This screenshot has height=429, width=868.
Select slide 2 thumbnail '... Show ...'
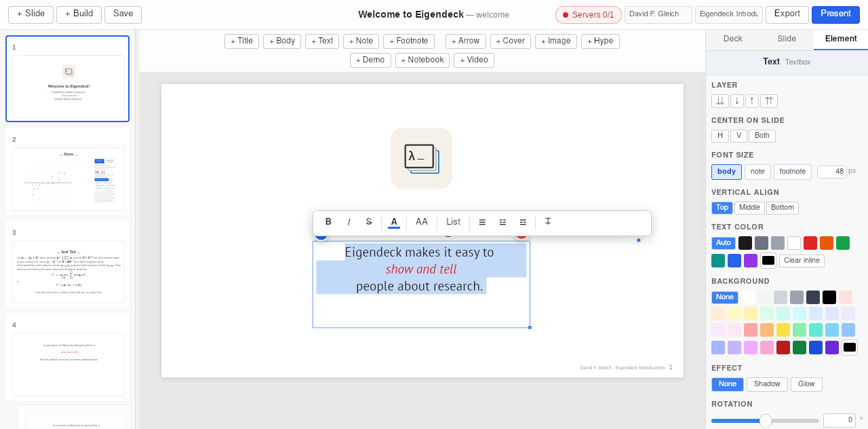[68, 172]
